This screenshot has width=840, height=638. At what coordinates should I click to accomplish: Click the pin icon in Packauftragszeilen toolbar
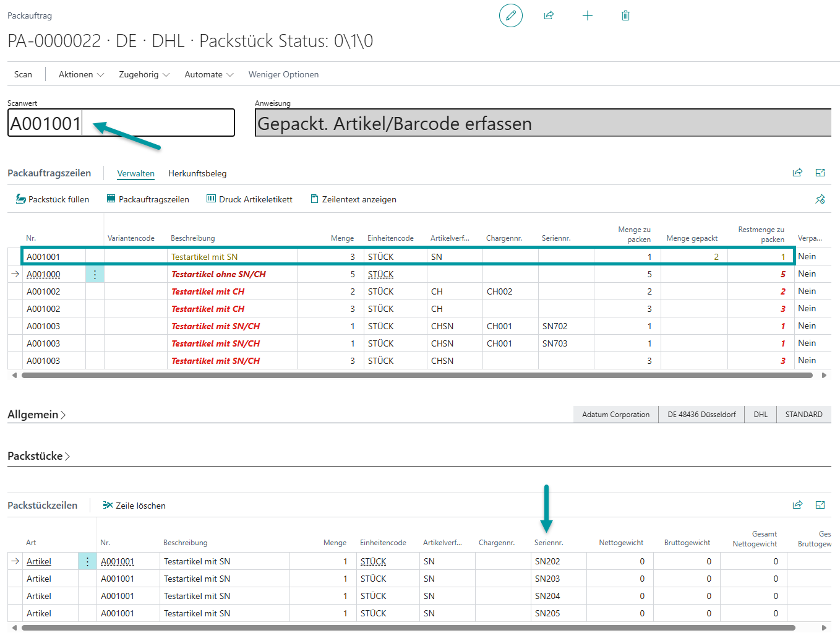(820, 199)
